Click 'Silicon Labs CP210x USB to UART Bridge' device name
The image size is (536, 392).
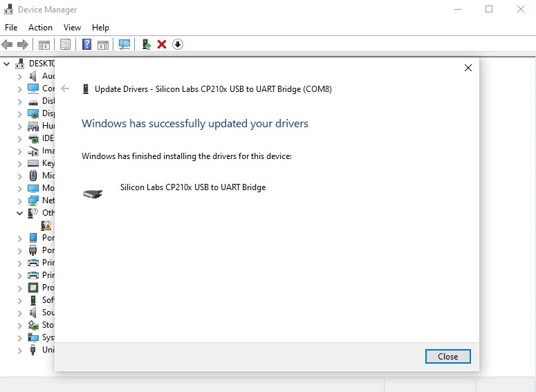[193, 187]
